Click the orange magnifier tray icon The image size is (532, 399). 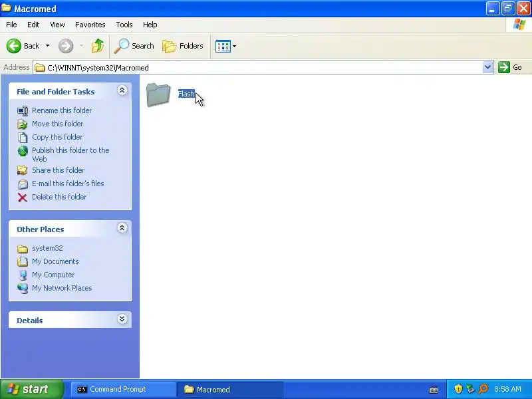483,389
